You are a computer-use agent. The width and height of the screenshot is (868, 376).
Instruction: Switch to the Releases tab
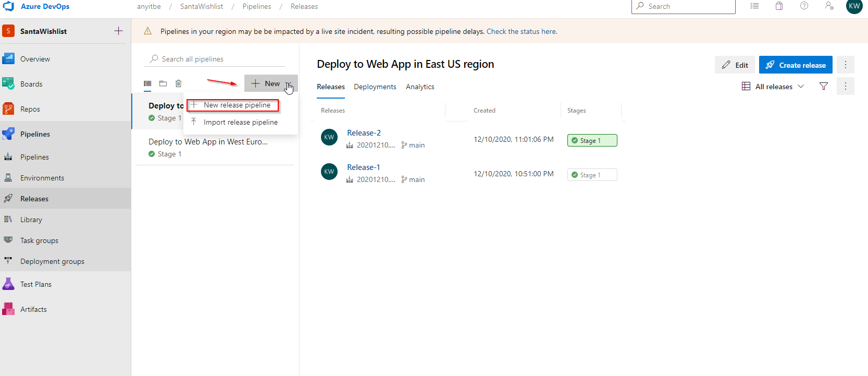(331, 87)
